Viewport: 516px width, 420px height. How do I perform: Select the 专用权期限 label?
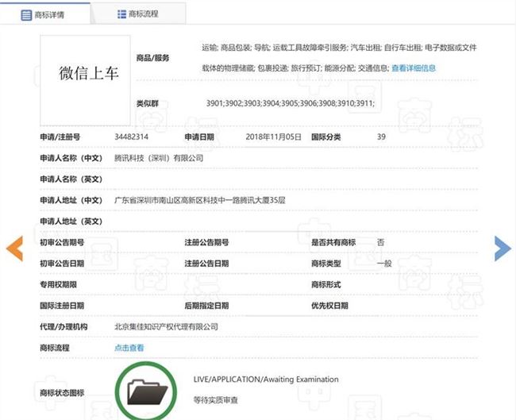tap(58, 284)
